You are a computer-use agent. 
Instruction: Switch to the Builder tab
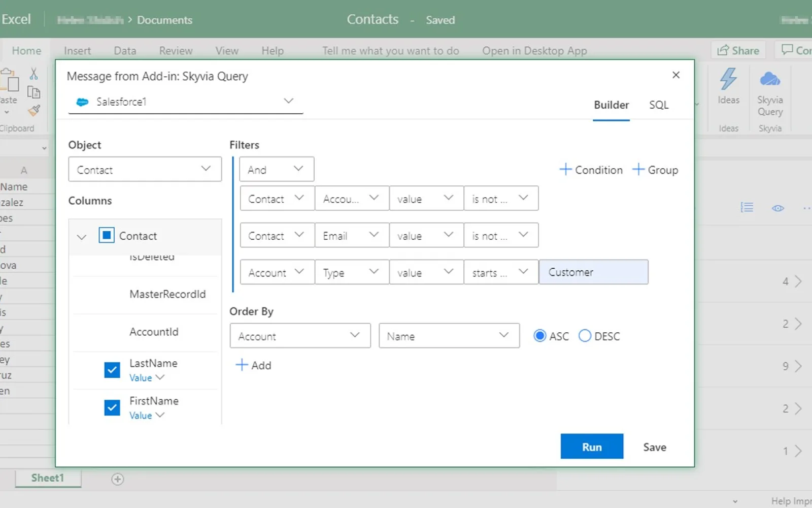[611, 105]
